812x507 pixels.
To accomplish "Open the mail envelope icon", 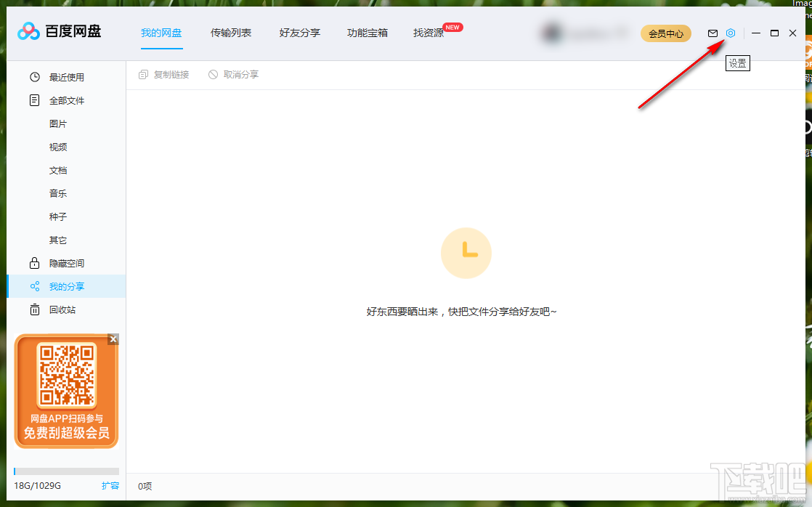I will point(712,33).
